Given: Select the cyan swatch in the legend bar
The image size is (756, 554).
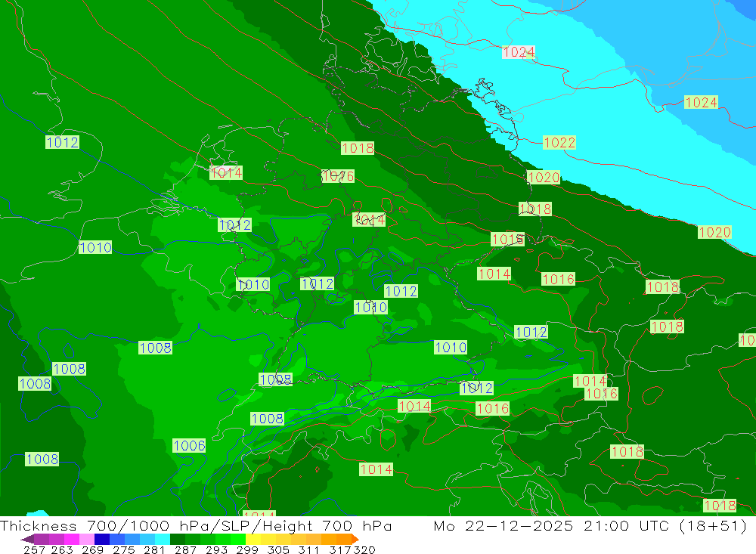Looking at the screenshot, I should point(163,539).
